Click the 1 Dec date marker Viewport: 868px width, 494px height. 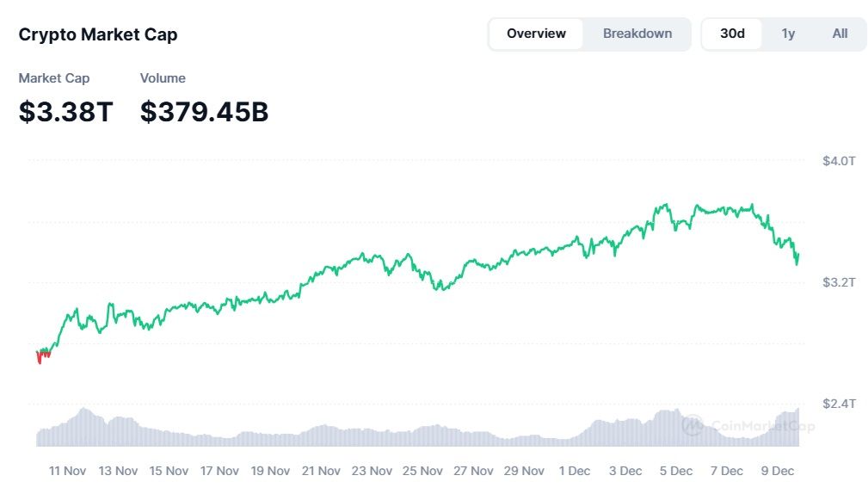pos(575,471)
